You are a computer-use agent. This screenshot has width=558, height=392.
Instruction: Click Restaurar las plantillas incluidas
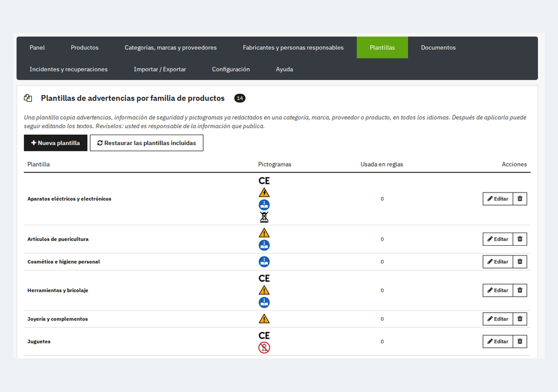(146, 143)
